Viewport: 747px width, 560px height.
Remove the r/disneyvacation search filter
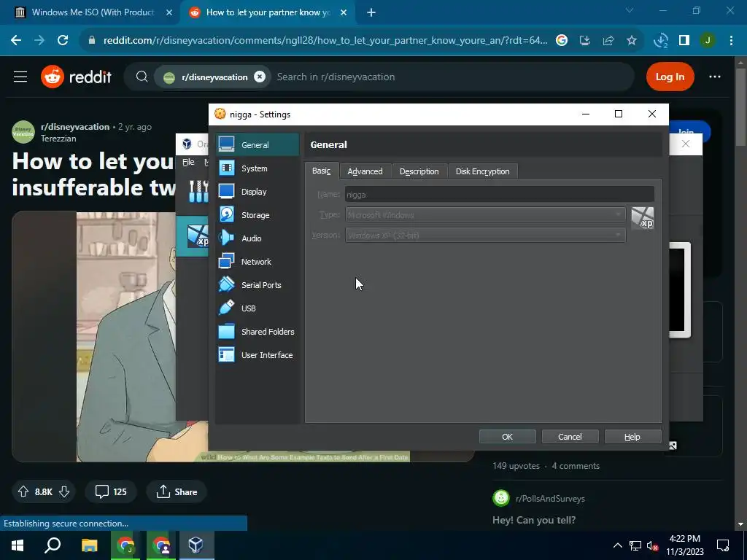pos(259,77)
